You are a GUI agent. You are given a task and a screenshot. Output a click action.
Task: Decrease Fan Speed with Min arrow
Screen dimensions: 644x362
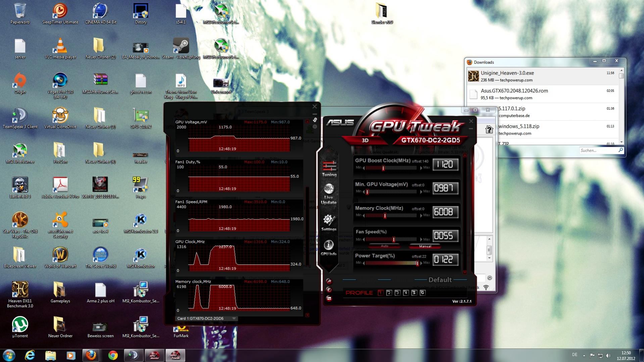tap(363, 239)
